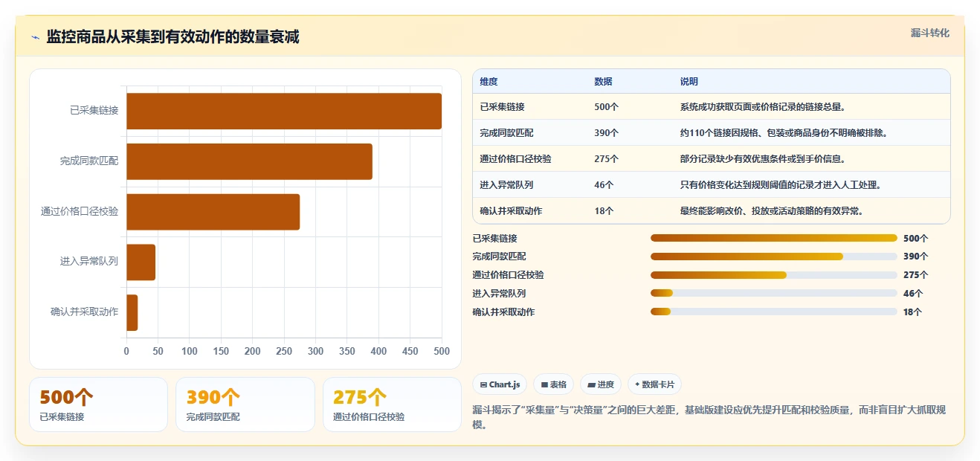
Task: Click the 500 tick on the x-axis
Action: [442, 351]
